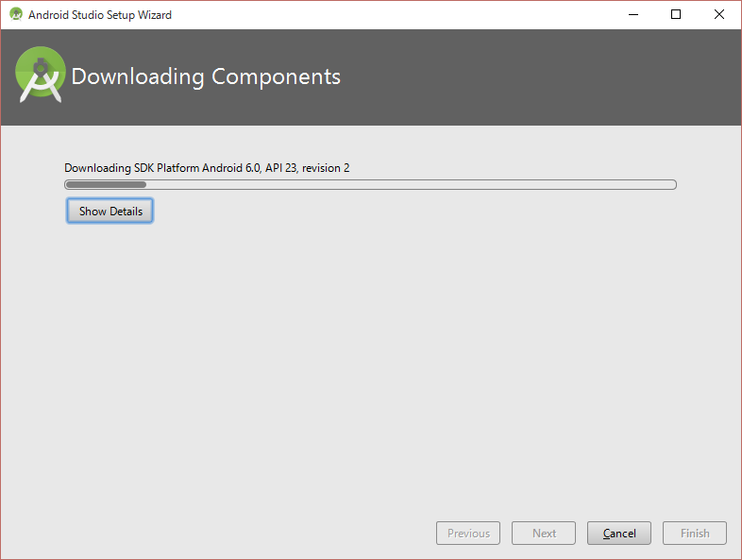Click the 'Android Studio Setup Wizard' window title
The height and width of the screenshot is (560, 742).
[100, 15]
